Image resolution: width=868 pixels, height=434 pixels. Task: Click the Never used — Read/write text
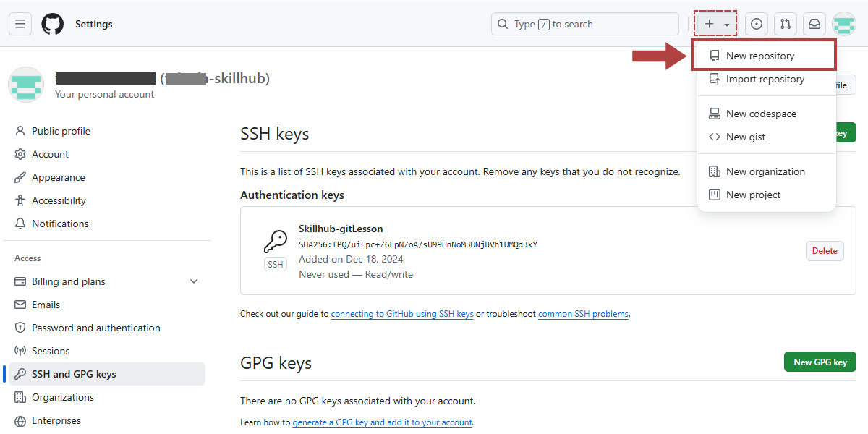tap(356, 274)
